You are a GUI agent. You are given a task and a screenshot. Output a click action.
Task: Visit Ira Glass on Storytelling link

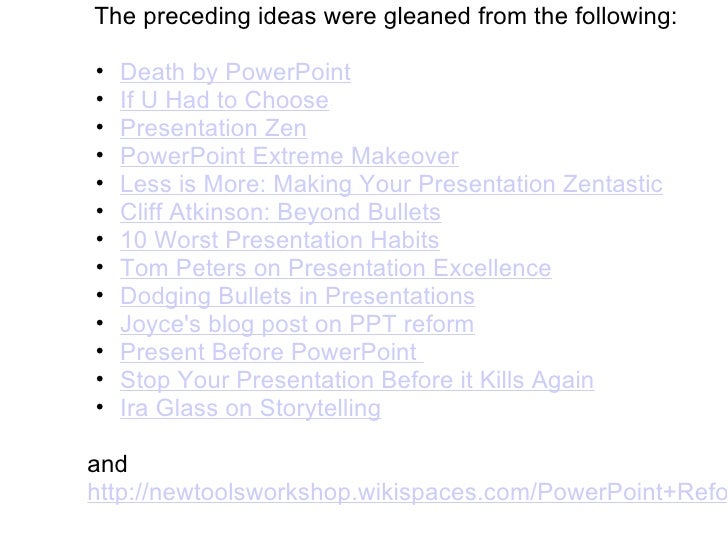click(x=250, y=409)
